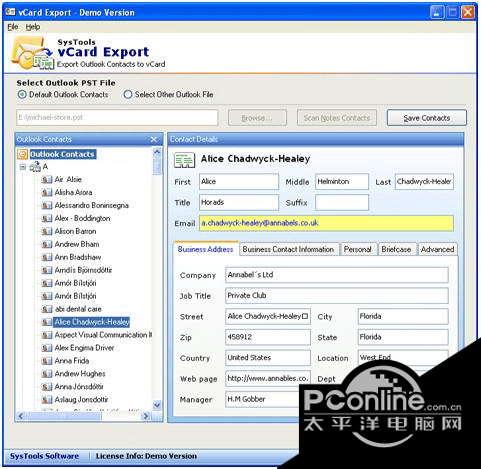Image resolution: width=481 pixels, height=469 pixels.
Task: Click contact card icon beside Anna Jonsdottir
Action: [x=47, y=387]
